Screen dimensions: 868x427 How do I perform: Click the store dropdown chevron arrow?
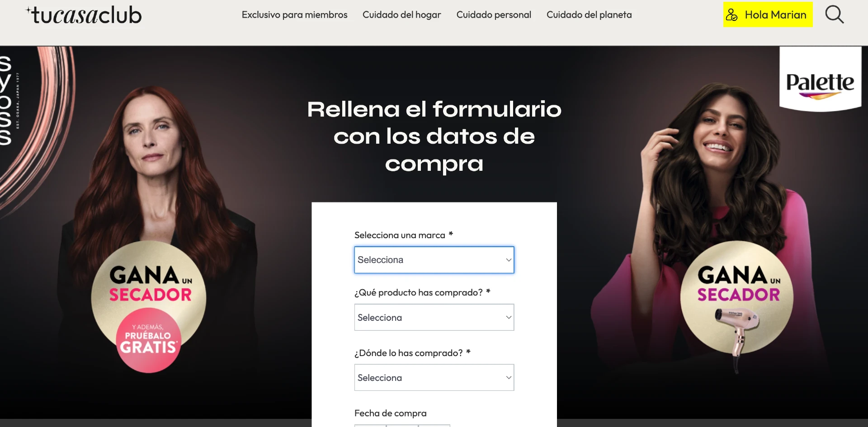[x=509, y=377]
